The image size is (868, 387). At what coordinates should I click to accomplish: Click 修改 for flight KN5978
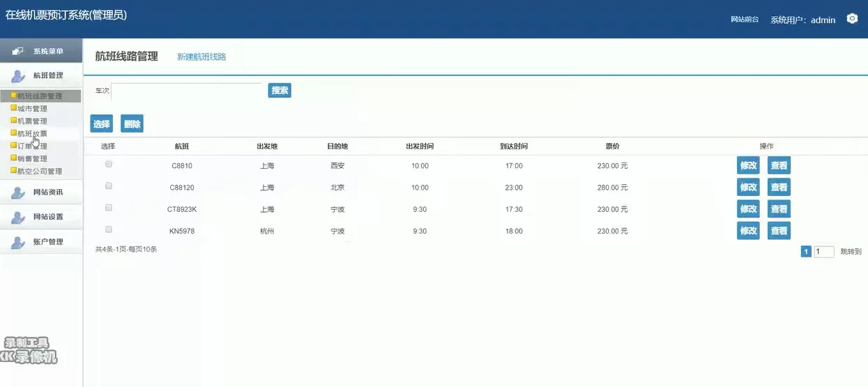[748, 230]
